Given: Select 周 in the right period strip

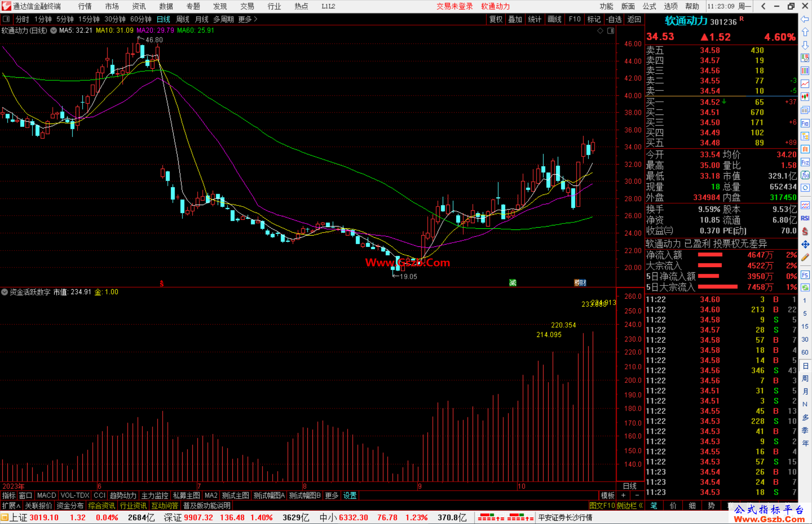Looking at the screenshot, I should click(805, 378).
